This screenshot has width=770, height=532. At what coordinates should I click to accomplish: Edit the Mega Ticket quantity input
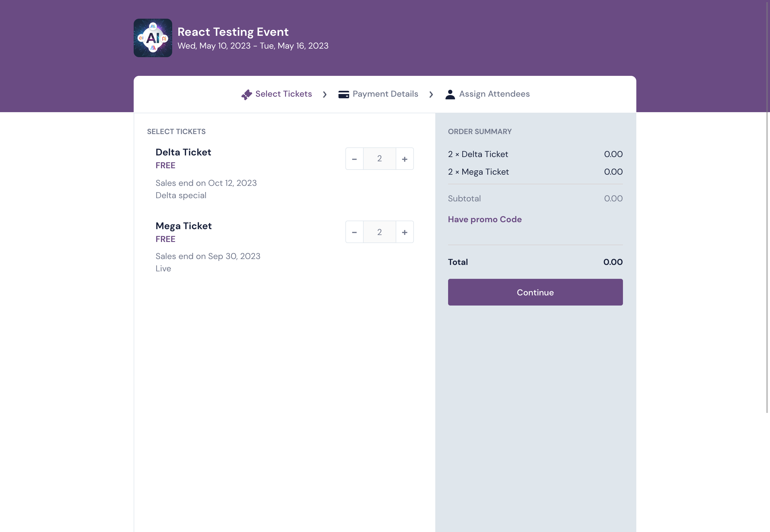click(x=379, y=232)
